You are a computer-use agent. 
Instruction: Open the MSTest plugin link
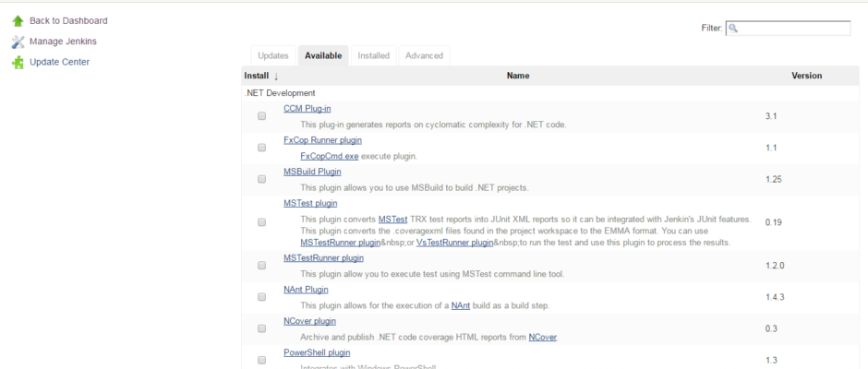click(310, 203)
